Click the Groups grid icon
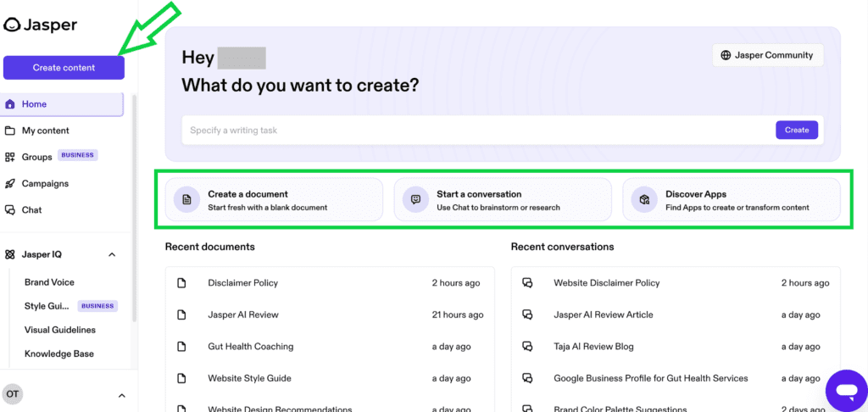The height and width of the screenshot is (412, 868). point(9,158)
